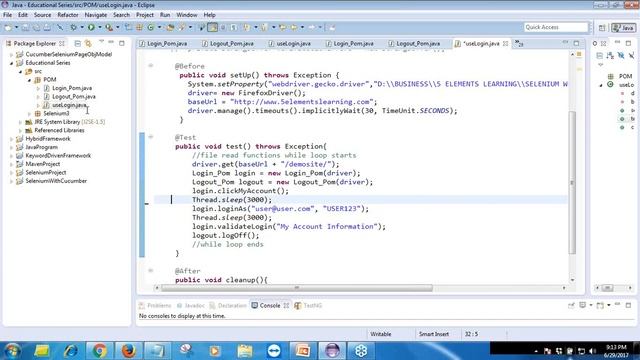Open Firefox from taskbar
This screenshot has height=360, width=640.
tap(128, 351)
